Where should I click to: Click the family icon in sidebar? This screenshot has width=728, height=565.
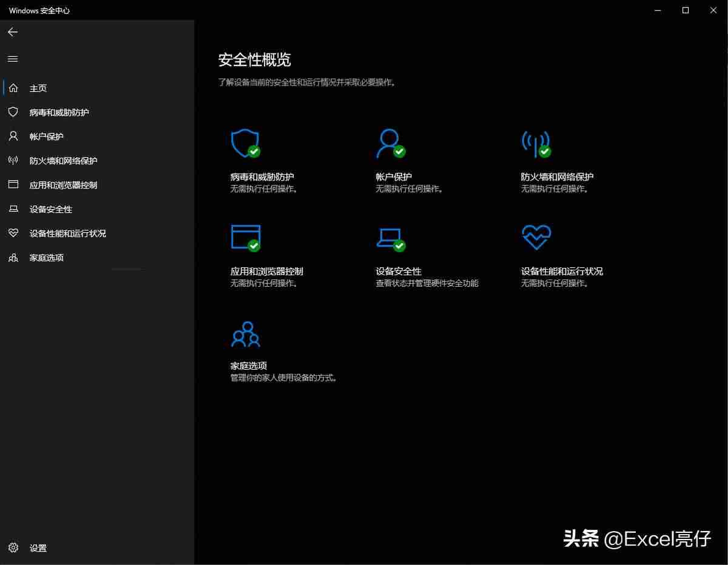click(13, 258)
